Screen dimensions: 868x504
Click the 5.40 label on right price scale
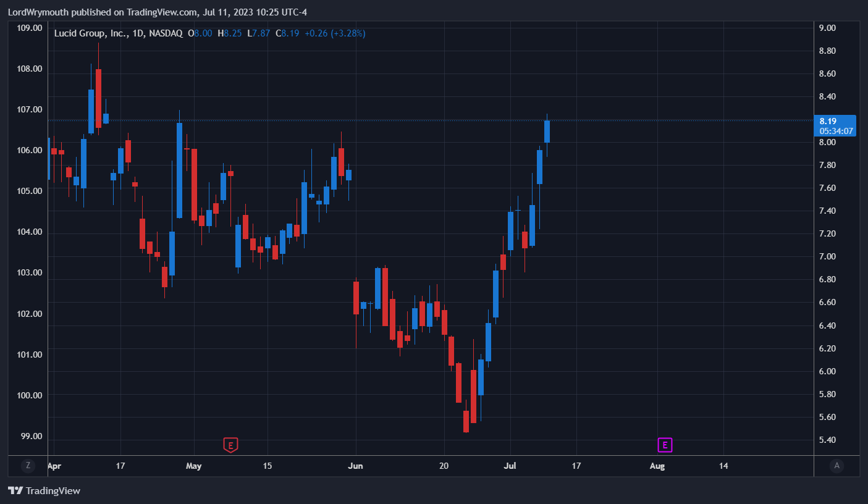coord(827,440)
